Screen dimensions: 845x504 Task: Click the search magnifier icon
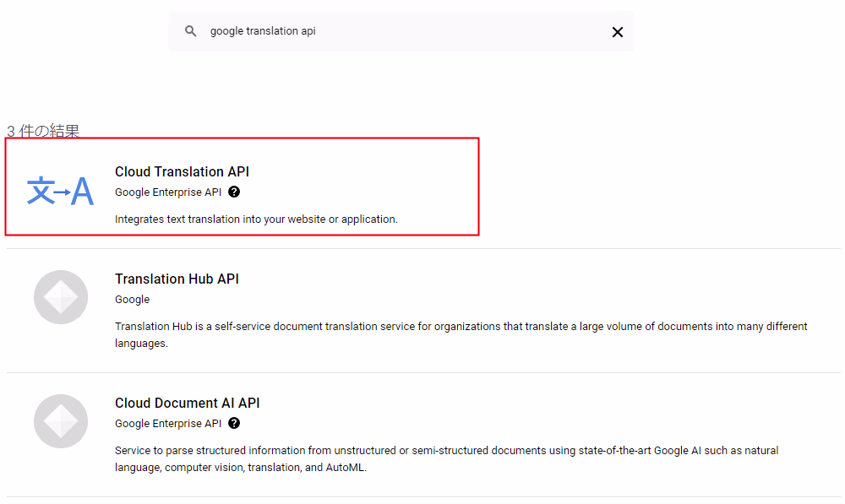(x=190, y=31)
